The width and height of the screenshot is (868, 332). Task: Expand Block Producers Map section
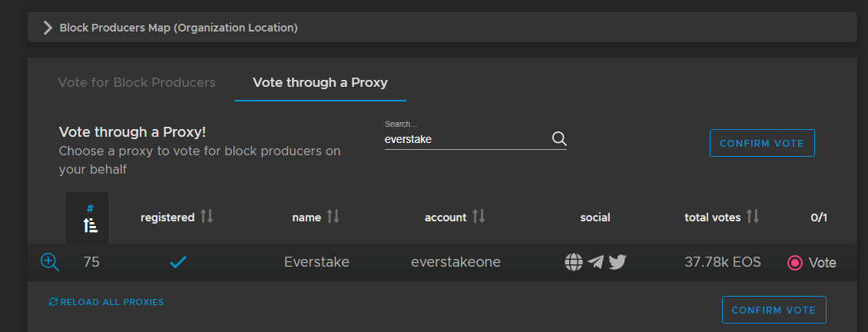click(48, 28)
